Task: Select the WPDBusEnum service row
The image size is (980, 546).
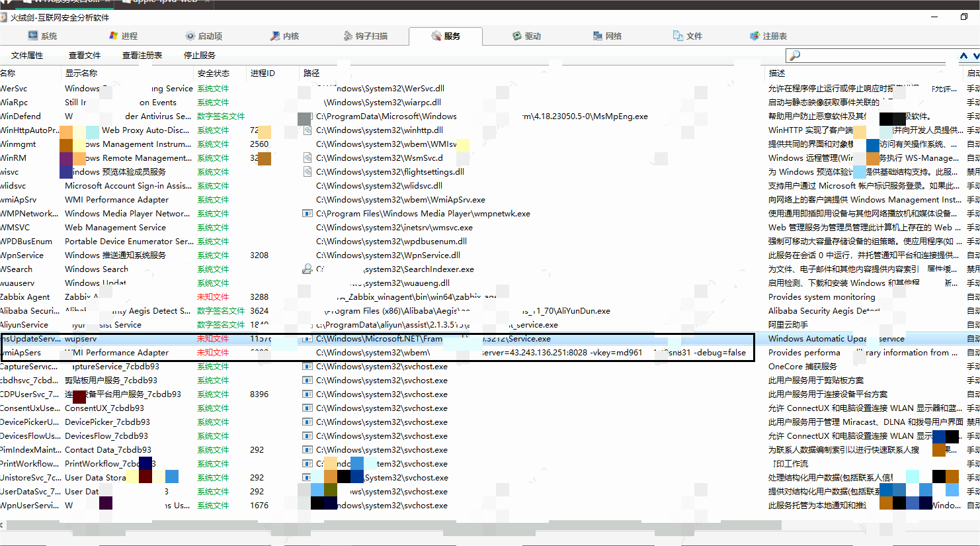Action: [490, 242]
